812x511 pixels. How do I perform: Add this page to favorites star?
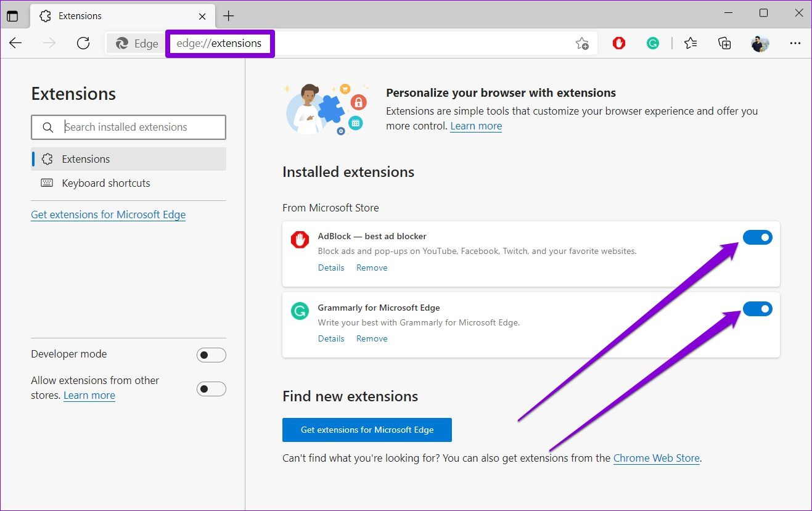581,43
